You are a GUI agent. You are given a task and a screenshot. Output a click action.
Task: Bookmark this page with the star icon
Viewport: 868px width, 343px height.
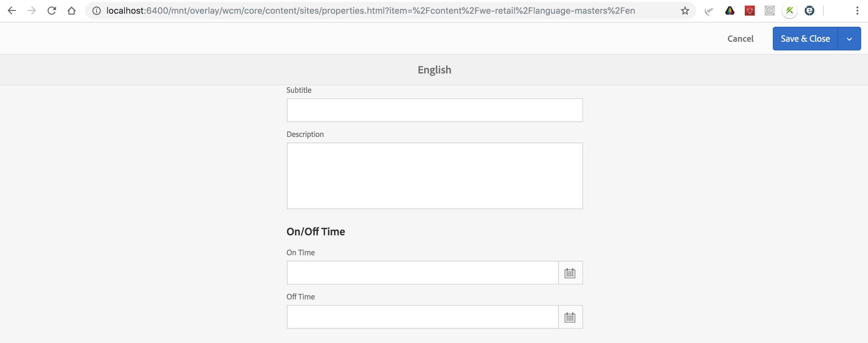[x=685, y=11]
